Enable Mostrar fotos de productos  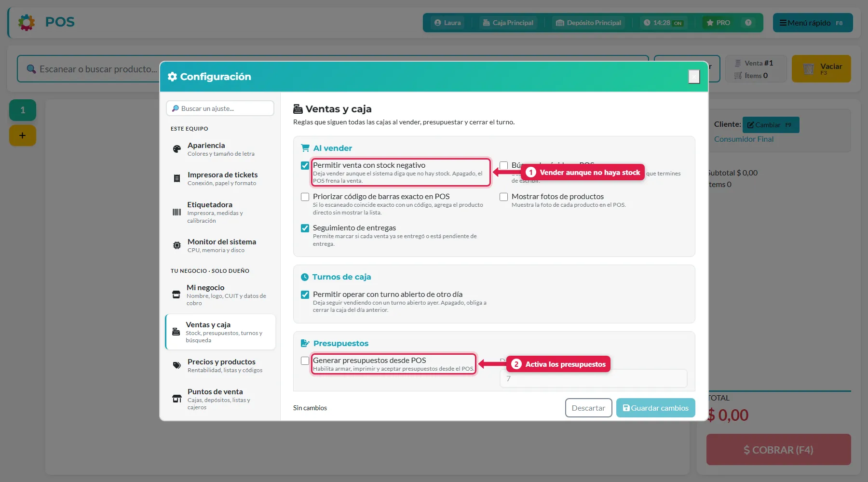point(503,197)
